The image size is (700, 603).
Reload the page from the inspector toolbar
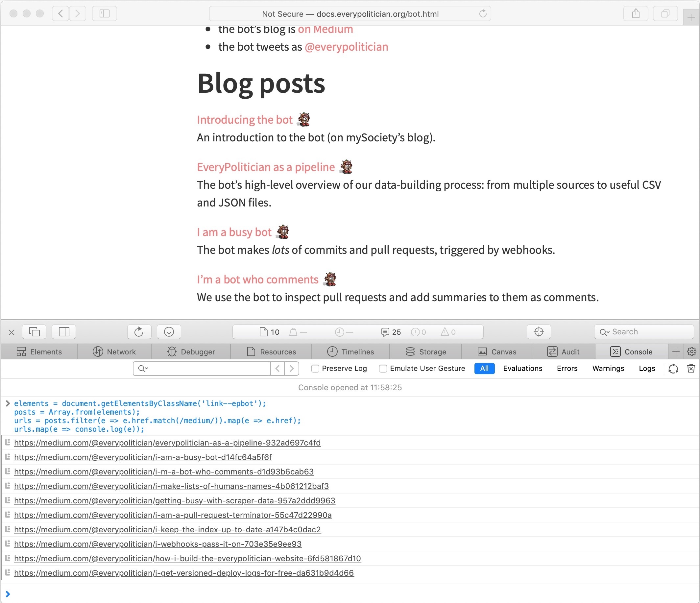pos(139,332)
